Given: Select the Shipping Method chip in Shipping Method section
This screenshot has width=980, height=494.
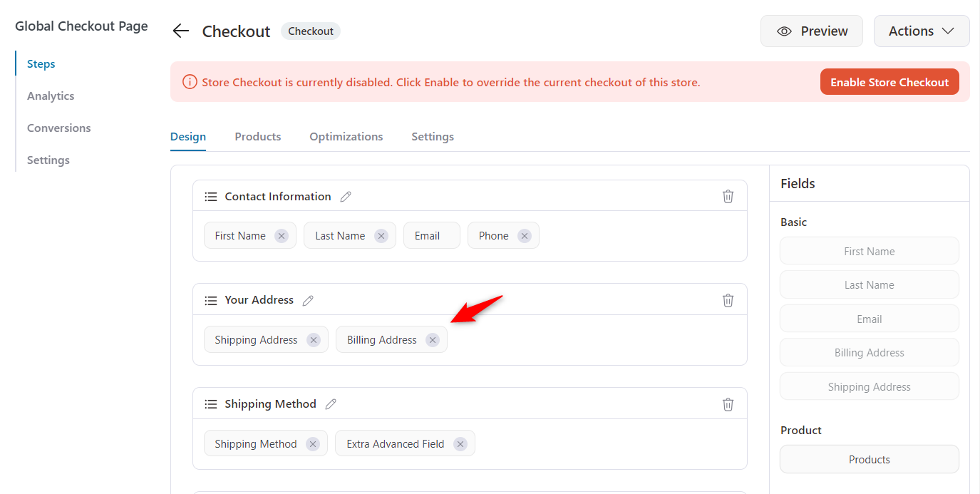Looking at the screenshot, I should click(x=266, y=444).
